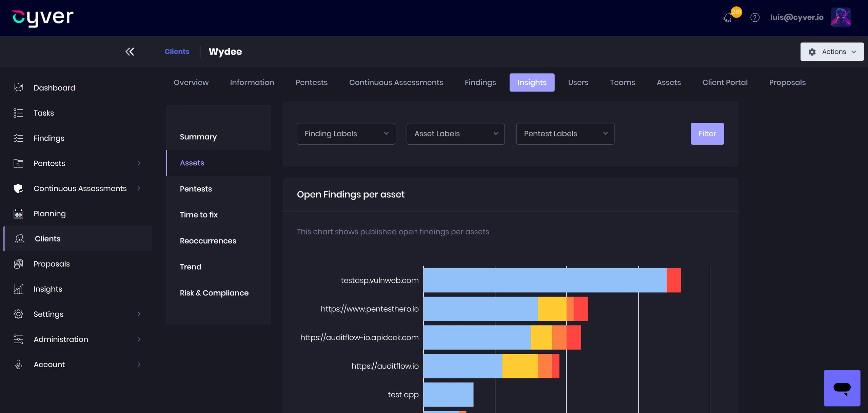
Task: Open the Pentest Labels dropdown
Action: (565, 134)
